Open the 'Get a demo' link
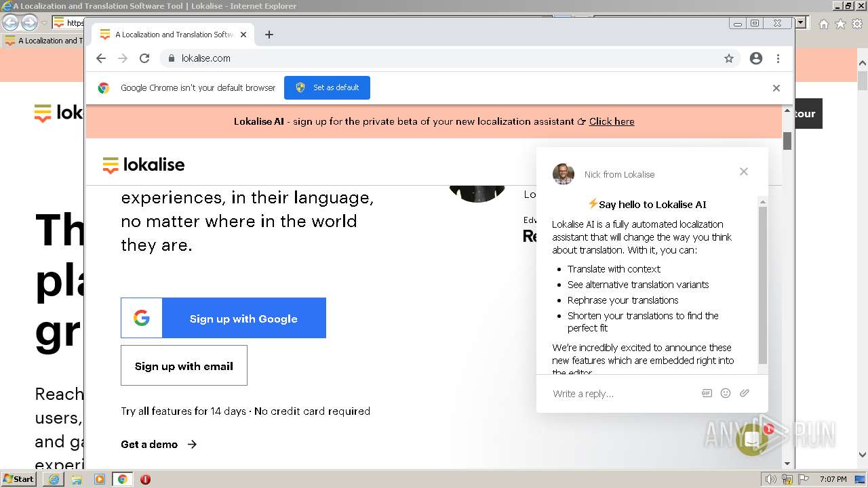Screen dimensions: 868x488 point(159,445)
